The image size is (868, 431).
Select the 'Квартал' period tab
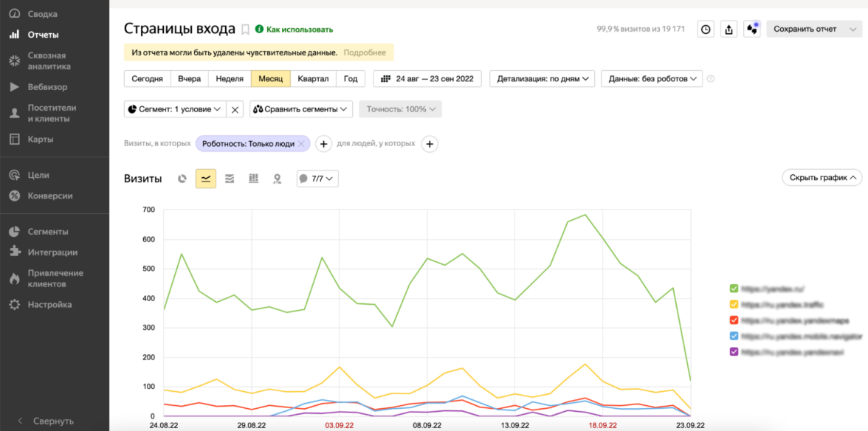coord(314,78)
